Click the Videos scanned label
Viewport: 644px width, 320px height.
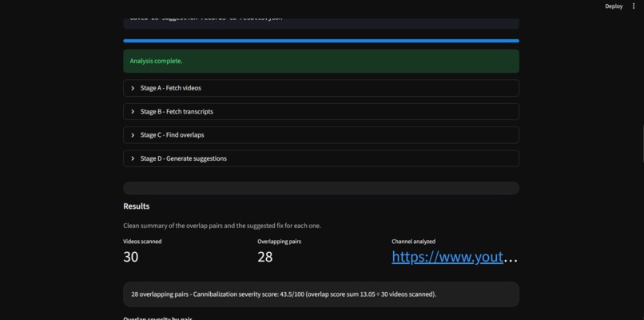[x=142, y=242]
